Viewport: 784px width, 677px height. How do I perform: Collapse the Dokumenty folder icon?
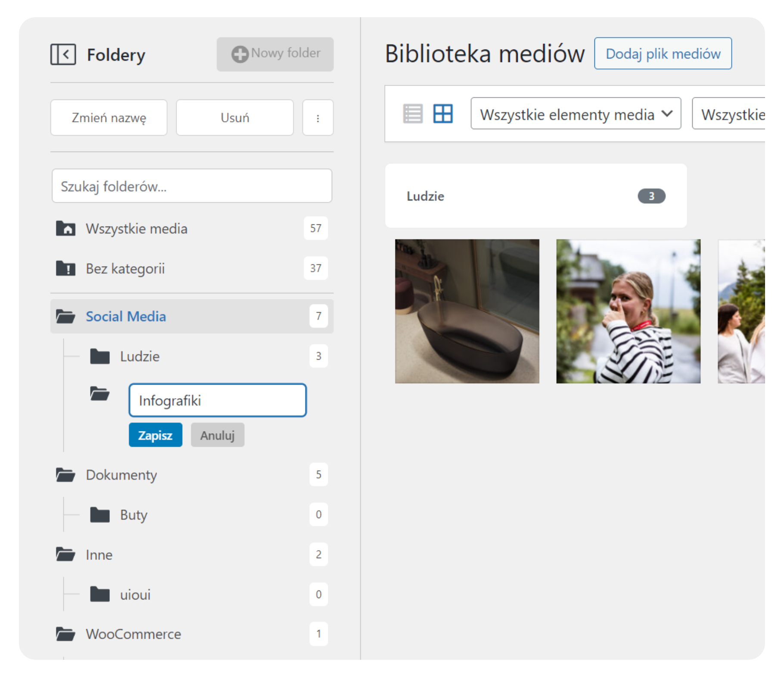(x=65, y=475)
